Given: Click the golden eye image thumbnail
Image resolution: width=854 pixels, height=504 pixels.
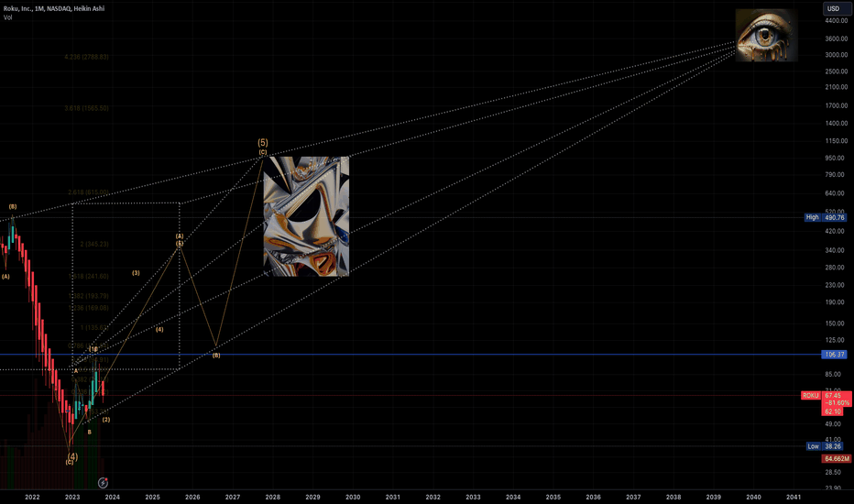Looking at the screenshot, I should click(766, 35).
